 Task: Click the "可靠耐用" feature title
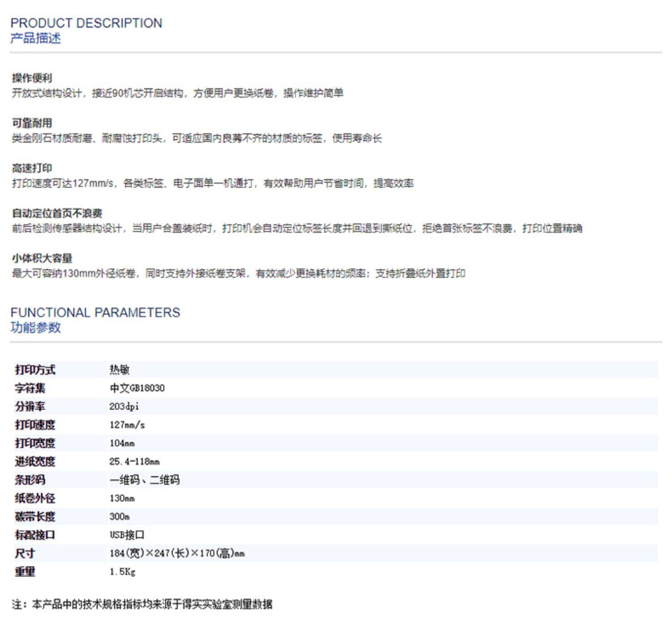[32, 123]
